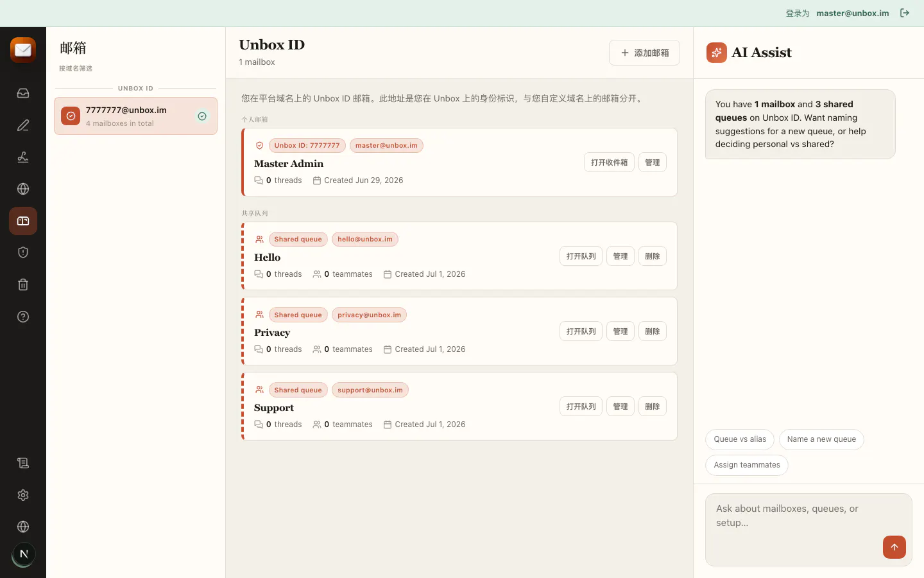Select the 1 mailbox subtitle under Unbox ID
The width and height of the screenshot is (924, 578).
[x=257, y=62]
